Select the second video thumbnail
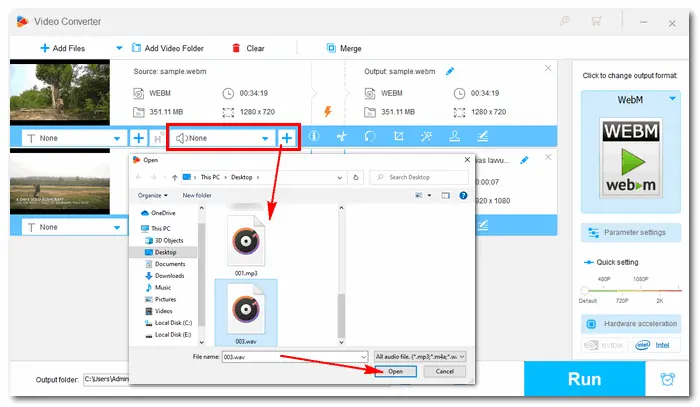This screenshot has width=700, height=407. (x=60, y=184)
